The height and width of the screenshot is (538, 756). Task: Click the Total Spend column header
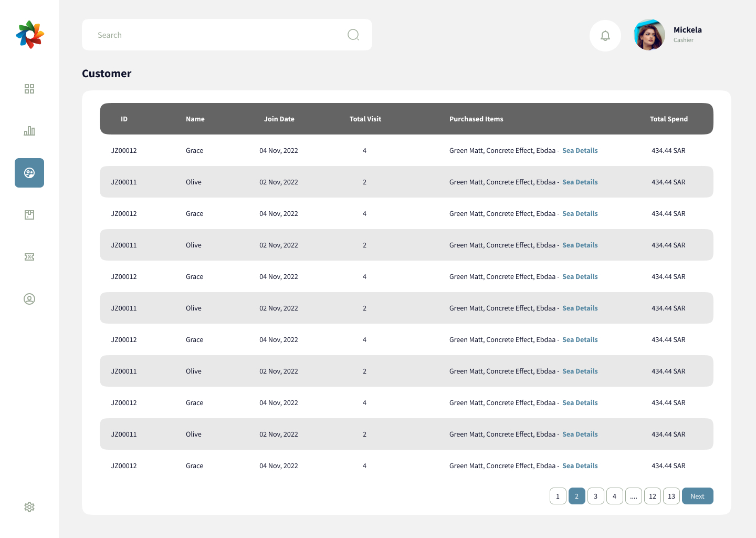coord(668,119)
